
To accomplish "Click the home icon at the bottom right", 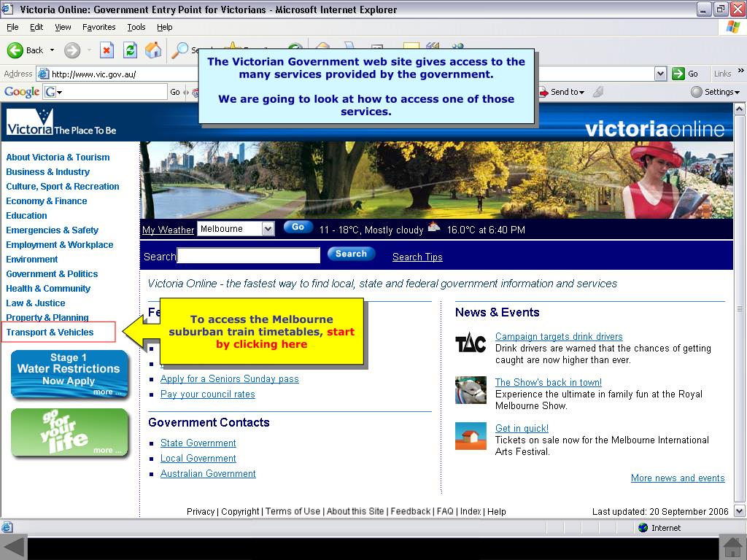I will [732, 548].
